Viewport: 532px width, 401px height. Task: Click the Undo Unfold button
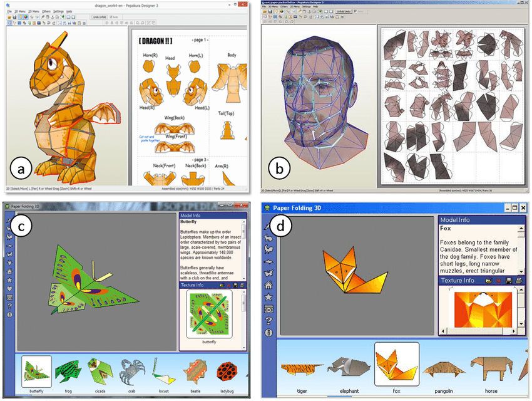coord(100,16)
